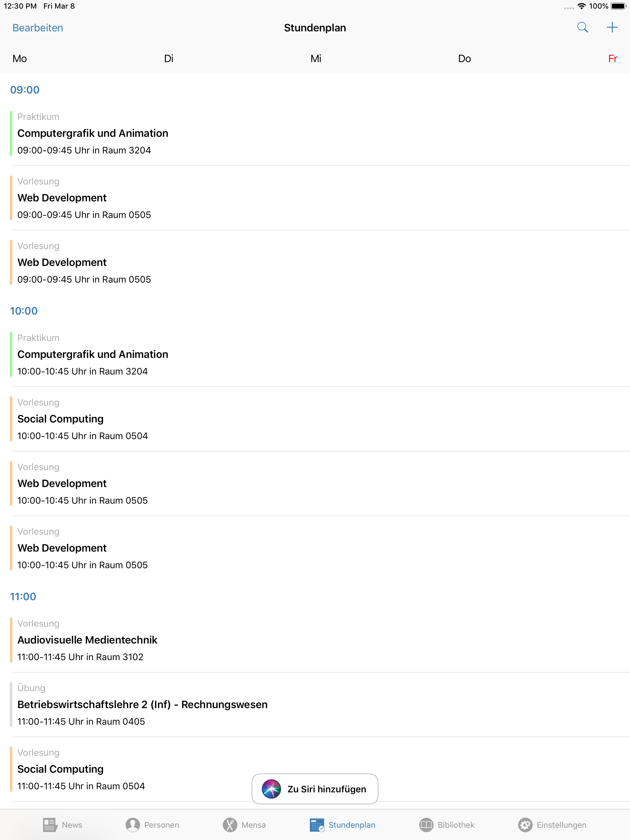
Task: Open the Einstellungen gear icon
Action: coord(525,824)
